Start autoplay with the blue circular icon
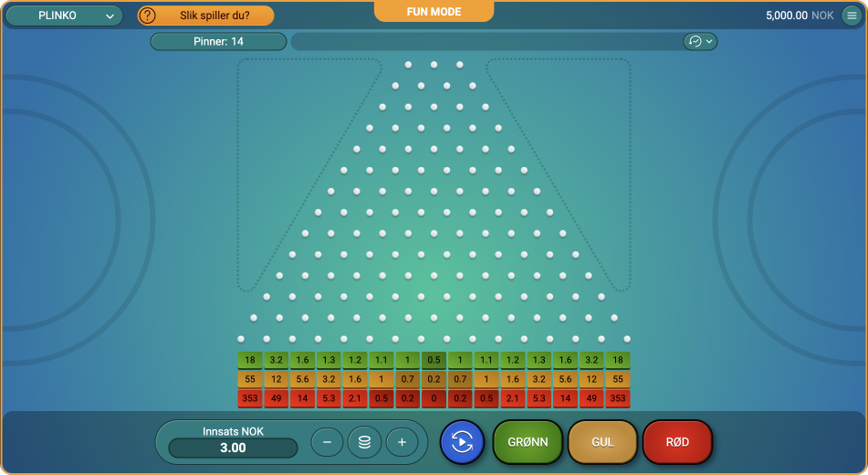The height and width of the screenshot is (475, 868). 462,442
